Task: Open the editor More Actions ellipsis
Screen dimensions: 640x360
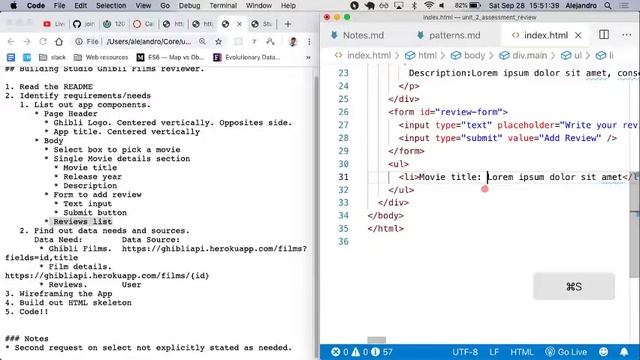Action: (x=627, y=35)
